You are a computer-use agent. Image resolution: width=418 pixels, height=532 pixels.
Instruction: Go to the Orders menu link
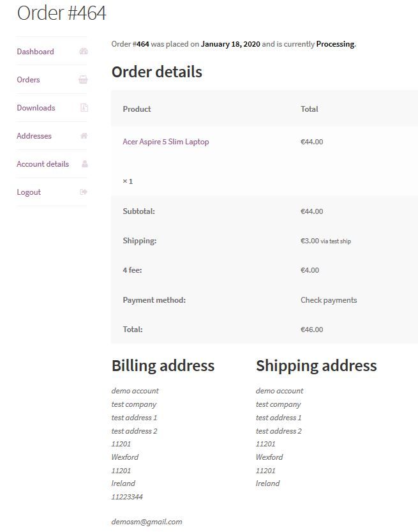tap(28, 80)
